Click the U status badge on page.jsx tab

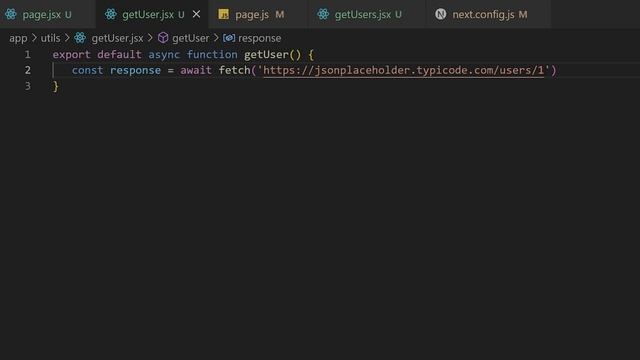[x=68, y=15]
